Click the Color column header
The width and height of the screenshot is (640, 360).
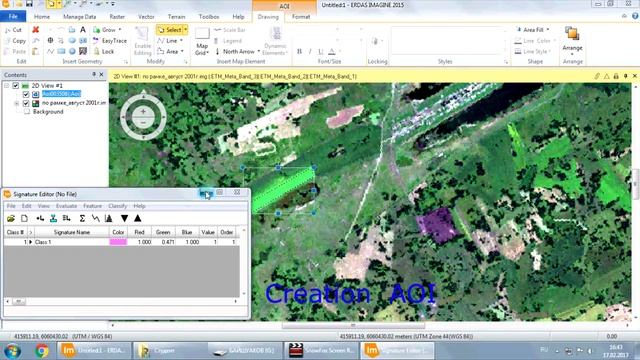118,232
